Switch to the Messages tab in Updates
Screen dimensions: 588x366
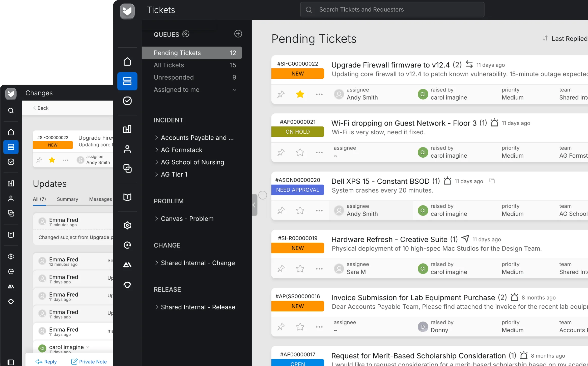tap(100, 199)
